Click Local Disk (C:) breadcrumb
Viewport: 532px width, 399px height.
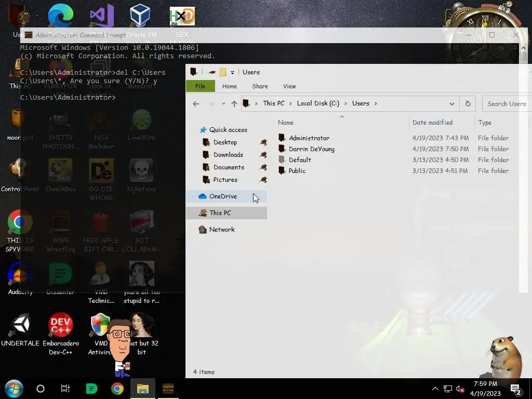(318, 103)
